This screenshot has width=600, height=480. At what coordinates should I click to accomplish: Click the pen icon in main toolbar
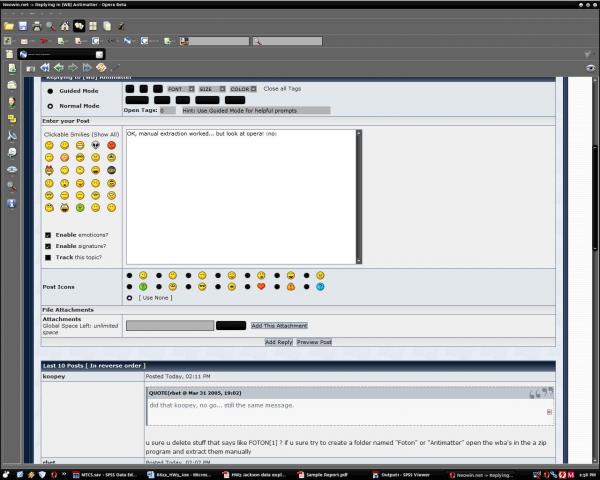pyautogui.click(x=121, y=26)
